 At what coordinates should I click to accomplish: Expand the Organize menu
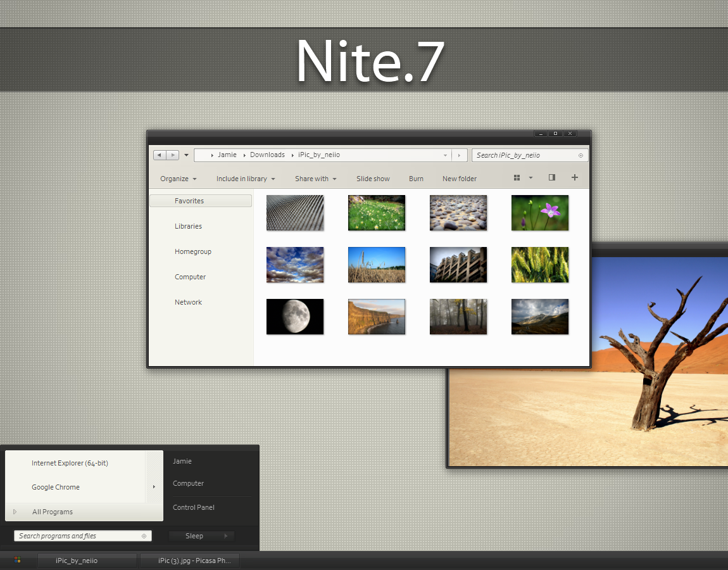pos(179,179)
